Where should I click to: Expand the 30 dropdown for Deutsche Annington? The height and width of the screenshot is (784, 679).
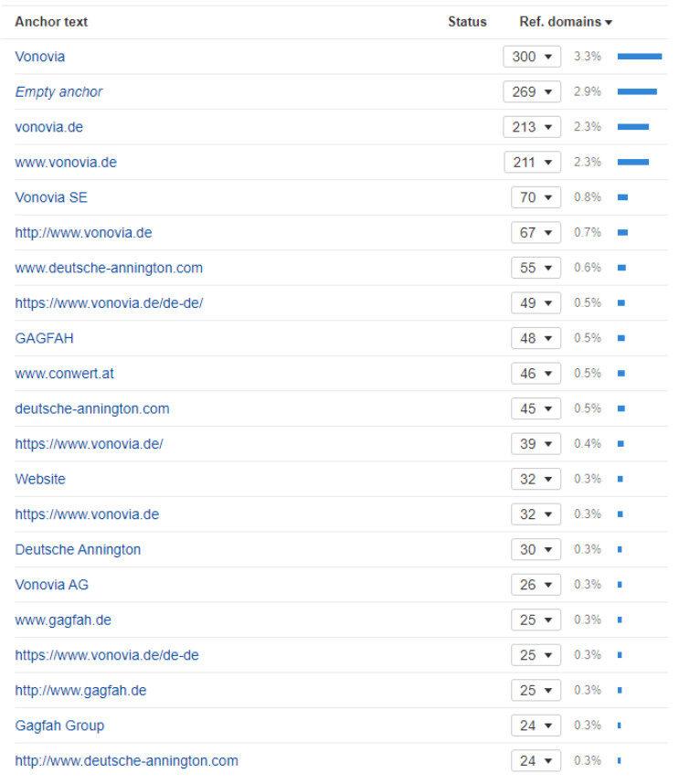[x=536, y=550]
